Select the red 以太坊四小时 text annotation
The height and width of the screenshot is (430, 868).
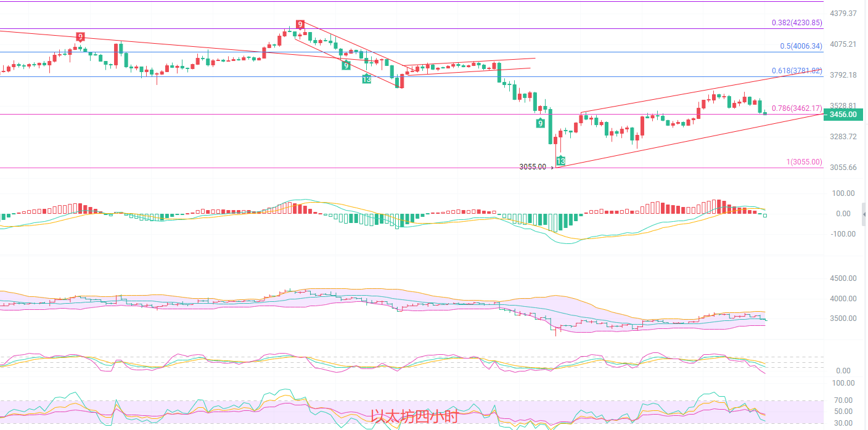[414, 417]
